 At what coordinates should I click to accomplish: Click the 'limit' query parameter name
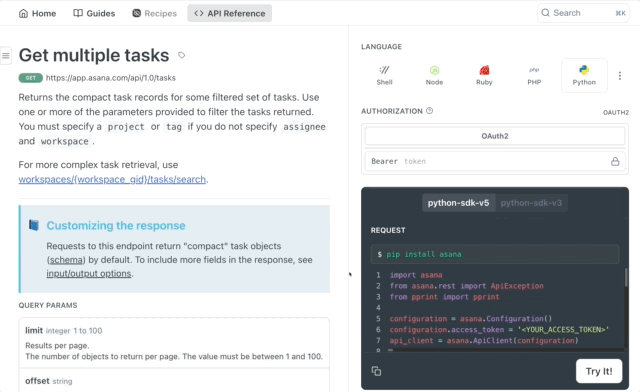coord(34,330)
